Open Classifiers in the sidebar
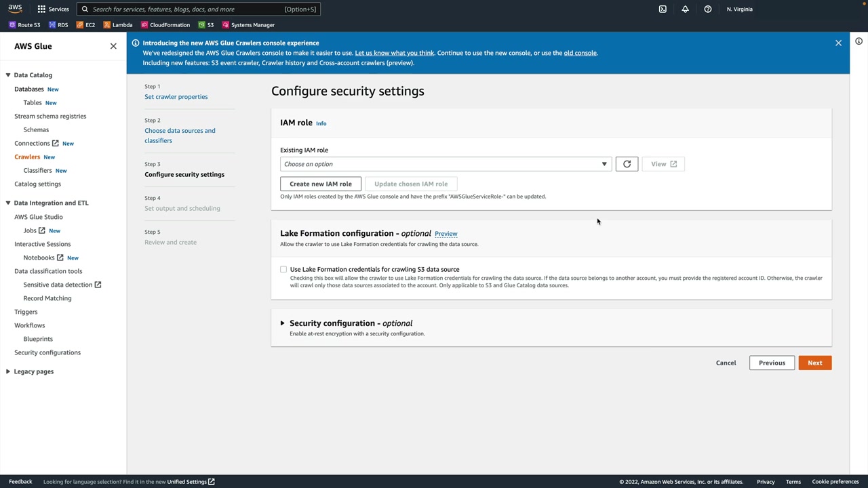Image resolution: width=868 pixels, height=488 pixels. pos(37,171)
